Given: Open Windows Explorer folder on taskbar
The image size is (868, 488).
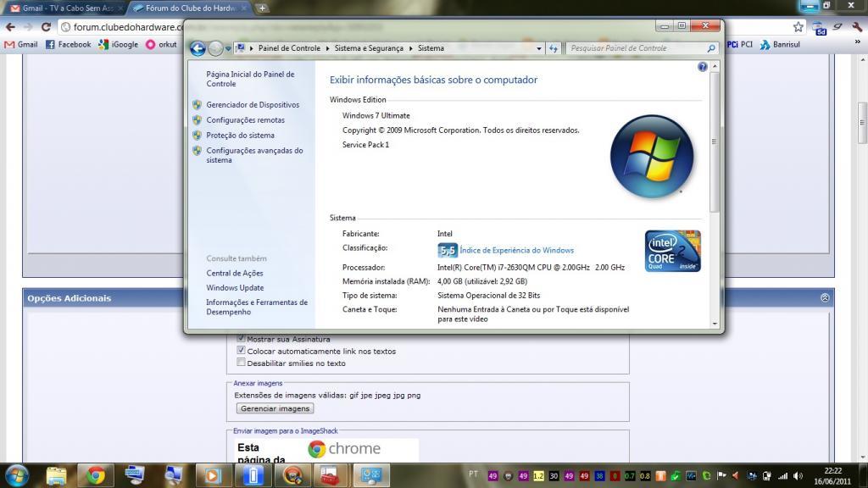Looking at the screenshot, I should 56,474.
